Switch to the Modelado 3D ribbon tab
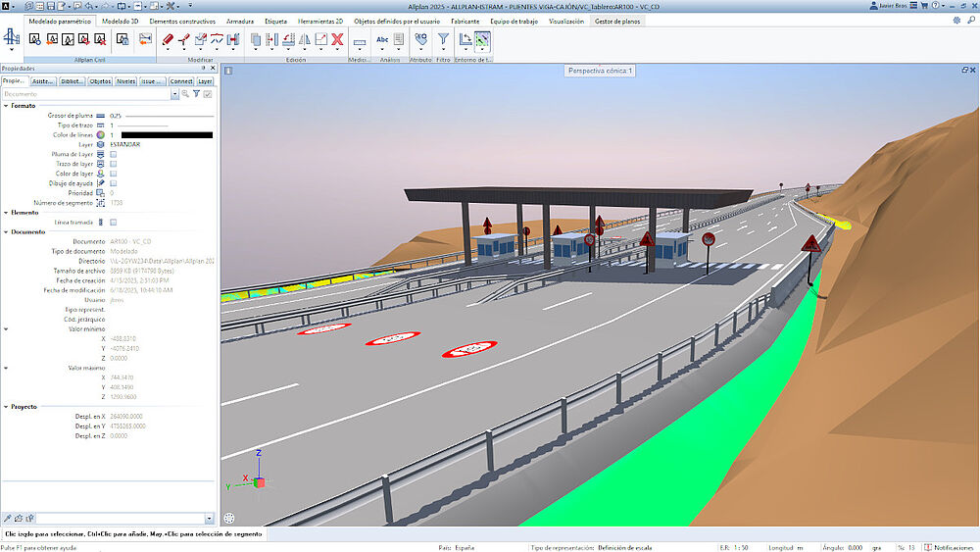This screenshot has height=552, width=980. 121,21
